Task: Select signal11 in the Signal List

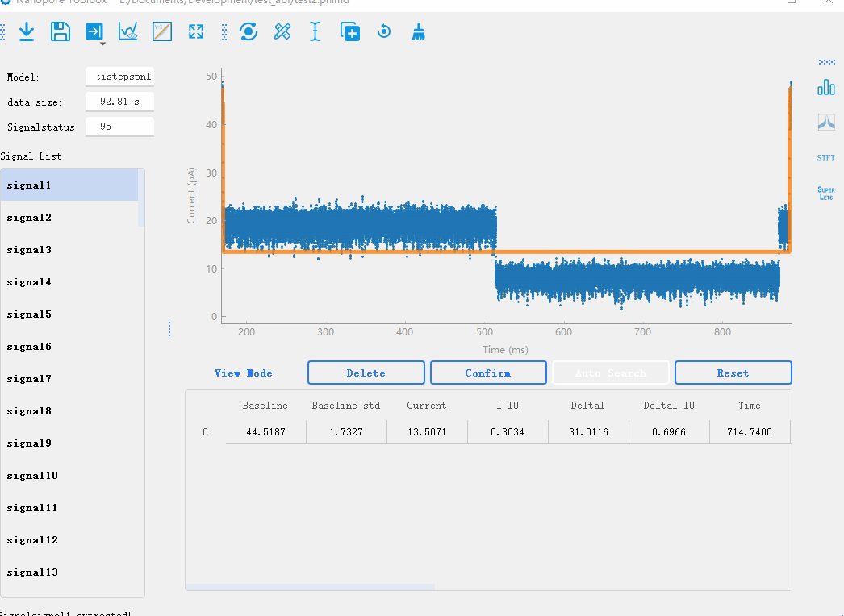Action: (69, 508)
